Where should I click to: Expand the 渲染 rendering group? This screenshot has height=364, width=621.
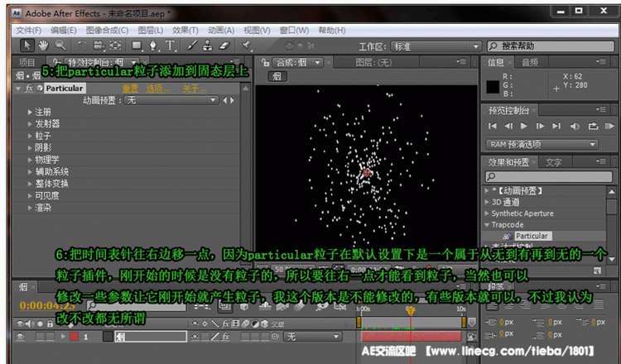click(30, 208)
